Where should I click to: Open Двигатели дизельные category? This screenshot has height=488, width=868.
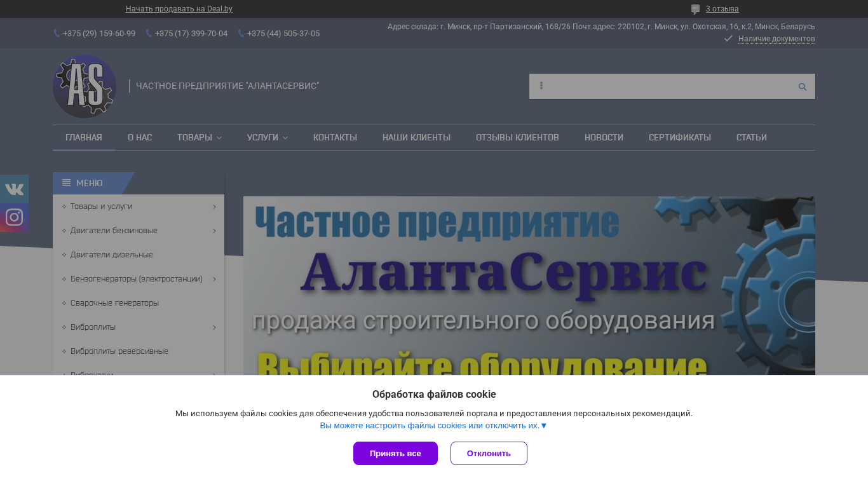point(112,255)
